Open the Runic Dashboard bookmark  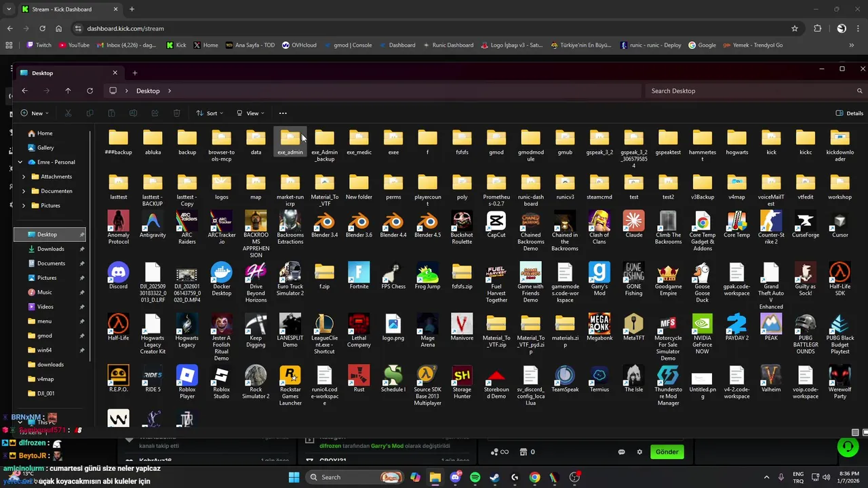tap(448, 45)
